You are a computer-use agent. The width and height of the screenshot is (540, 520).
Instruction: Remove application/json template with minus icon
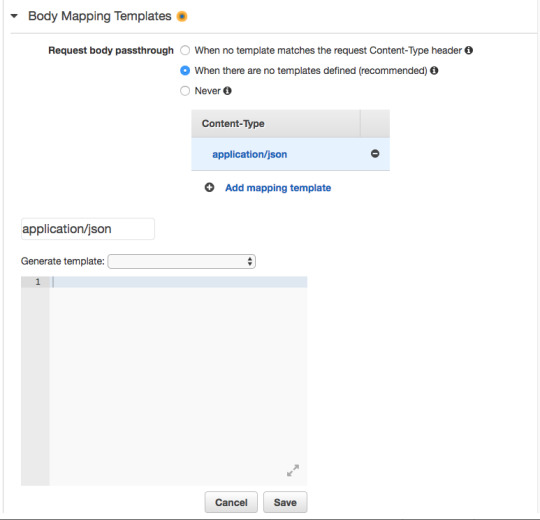point(375,154)
